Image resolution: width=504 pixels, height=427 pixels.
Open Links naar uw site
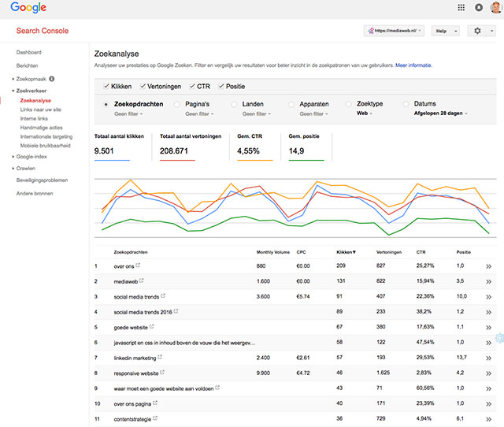(x=40, y=110)
